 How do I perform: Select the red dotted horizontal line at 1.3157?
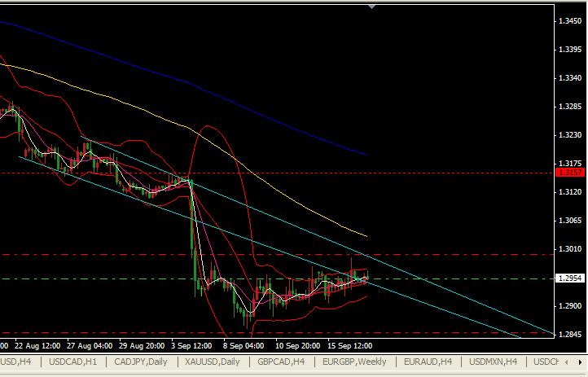278,173
